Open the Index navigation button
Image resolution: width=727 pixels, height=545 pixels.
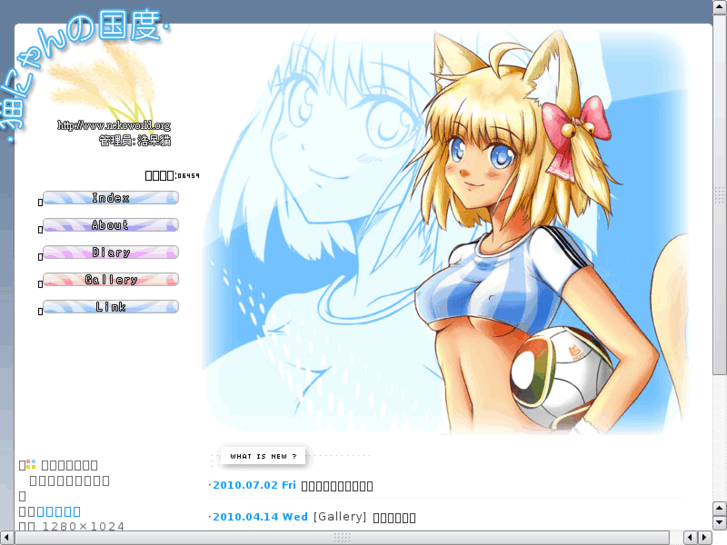coord(110,198)
